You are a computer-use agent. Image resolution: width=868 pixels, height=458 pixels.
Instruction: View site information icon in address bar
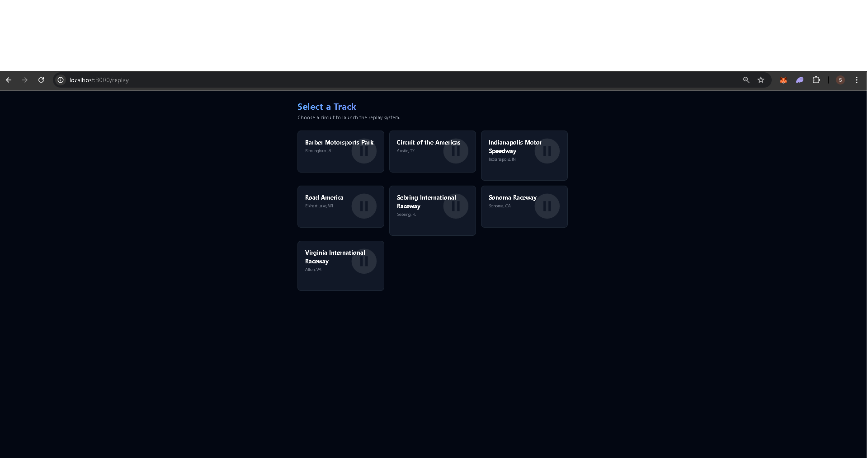coord(61,80)
